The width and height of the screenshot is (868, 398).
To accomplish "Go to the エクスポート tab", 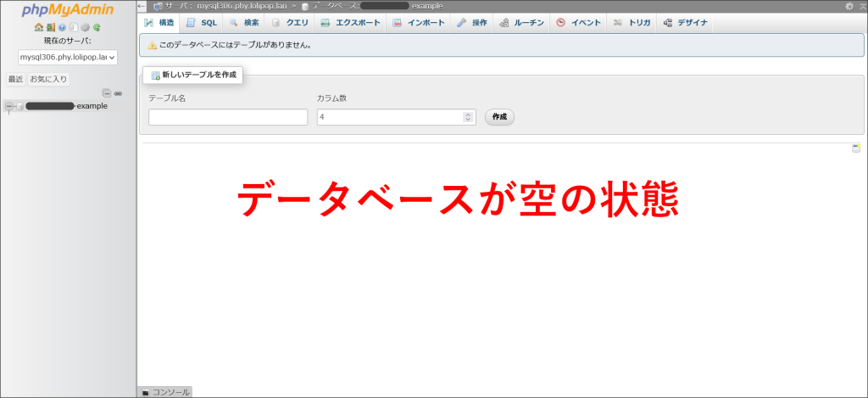I will click(x=350, y=23).
